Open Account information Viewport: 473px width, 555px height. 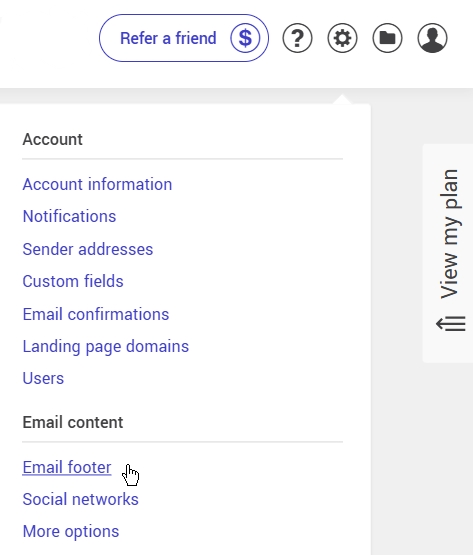(97, 184)
